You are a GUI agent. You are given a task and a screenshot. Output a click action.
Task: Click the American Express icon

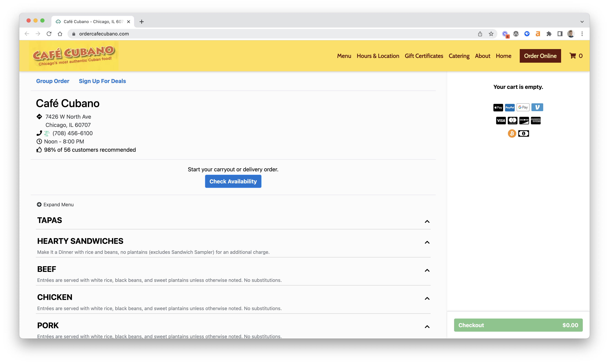(x=536, y=120)
